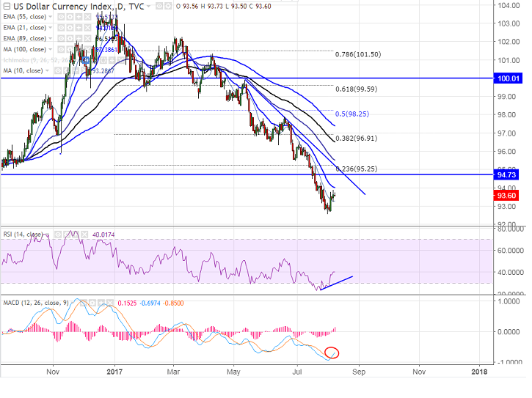The image size is (532, 398).
Task: Remove the EMA (89, close) indicator with X
Action: (87, 39)
